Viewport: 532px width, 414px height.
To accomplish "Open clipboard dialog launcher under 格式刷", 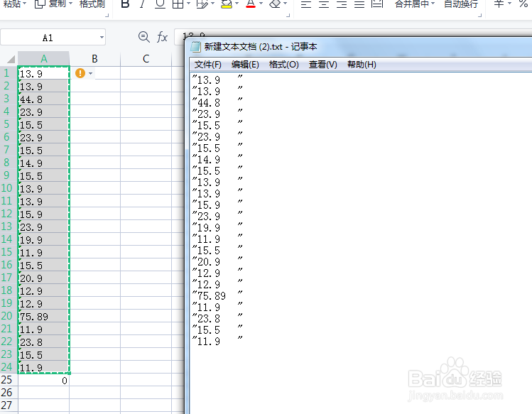I will point(107,15).
